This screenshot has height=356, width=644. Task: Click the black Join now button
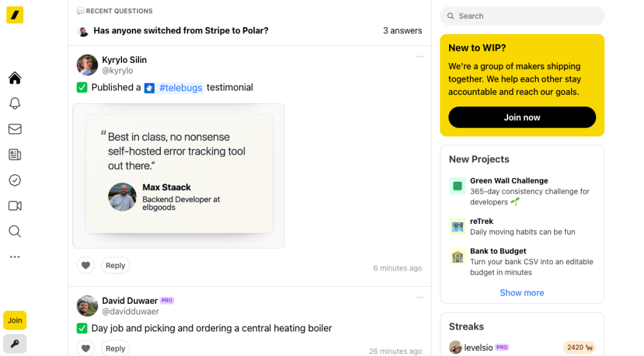pyautogui.click(x=522, y=118)
